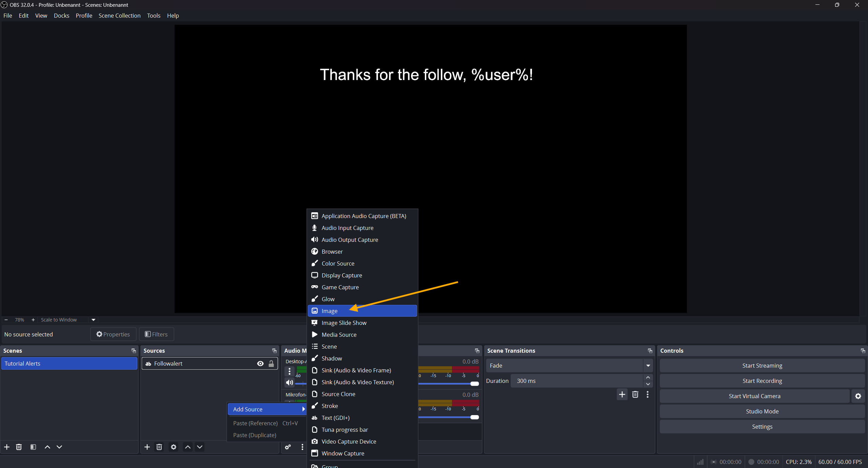Increase transition duration with the up stepper
Image resolution: width=868 pixels, height=468 pixels.
pyautogui.click(x=648, y=377)
